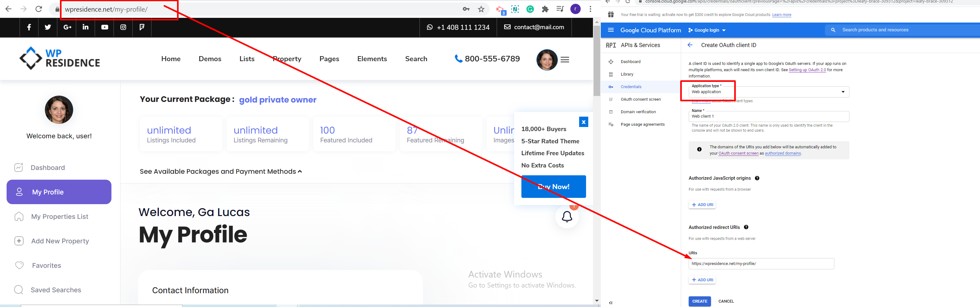Open the hamburger user menu beside avatar
The height and width of the screenshot is (307, 980).
pos(565,60)
